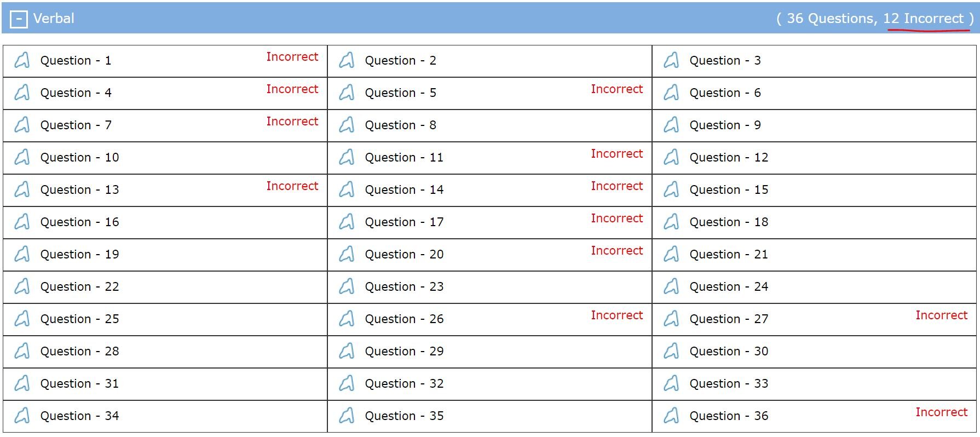
Task: Collapse the Verbal section
Action: [19, 20]
